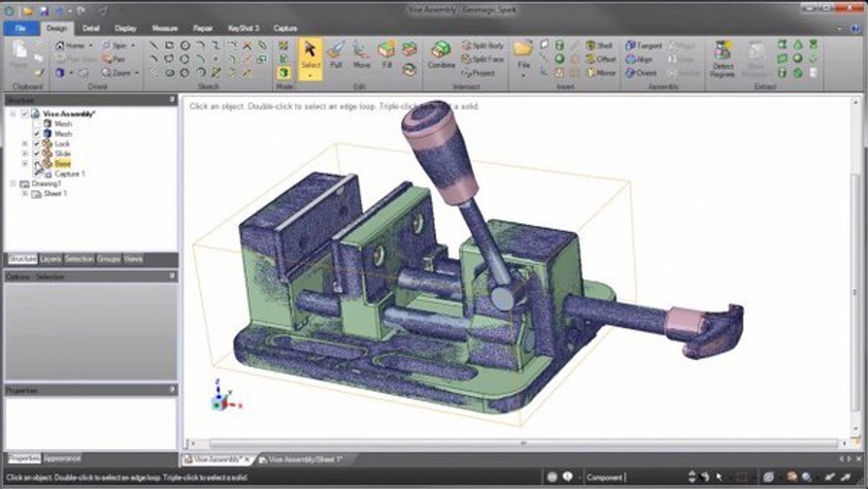The image size is (868, 489).
Task: Click the Shell tool in Insert group
Action: 599,45
